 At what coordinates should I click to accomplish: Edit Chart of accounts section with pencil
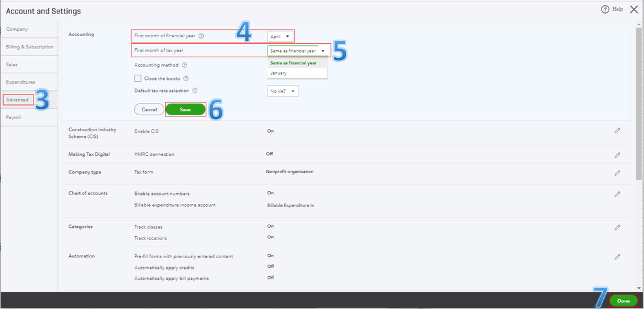pyautogui.click(x=617, y=194)
